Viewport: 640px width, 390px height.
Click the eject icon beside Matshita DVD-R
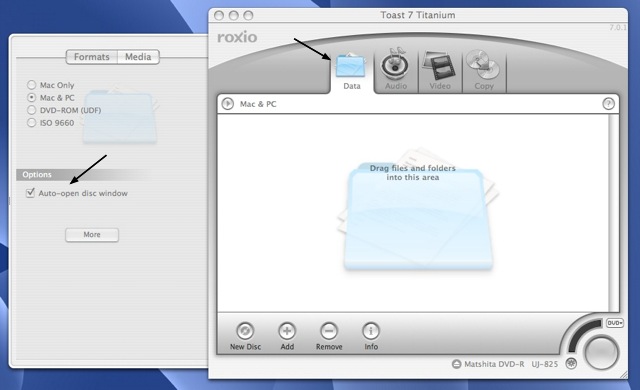click(x=456, y=364)
